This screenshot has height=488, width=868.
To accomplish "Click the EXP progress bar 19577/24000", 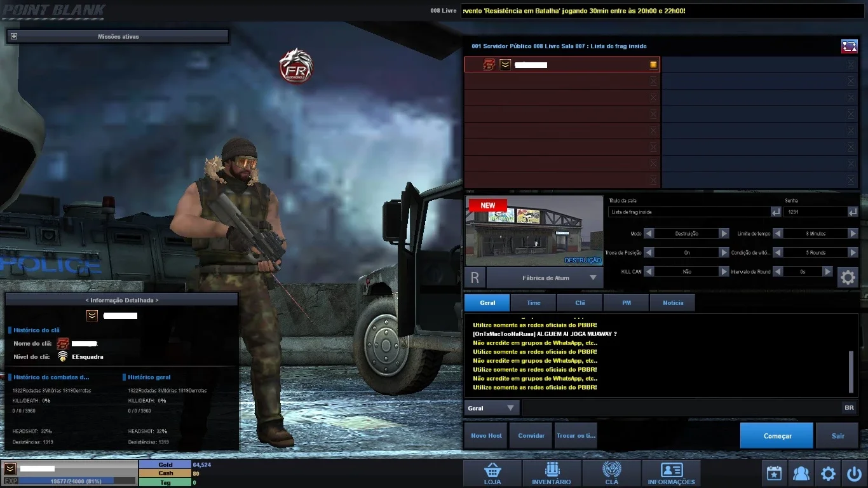I will [76, 481].
